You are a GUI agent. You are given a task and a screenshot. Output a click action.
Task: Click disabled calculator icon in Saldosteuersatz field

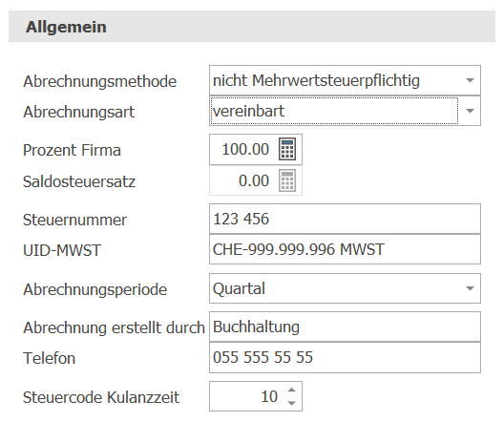(x=287, y=180)
